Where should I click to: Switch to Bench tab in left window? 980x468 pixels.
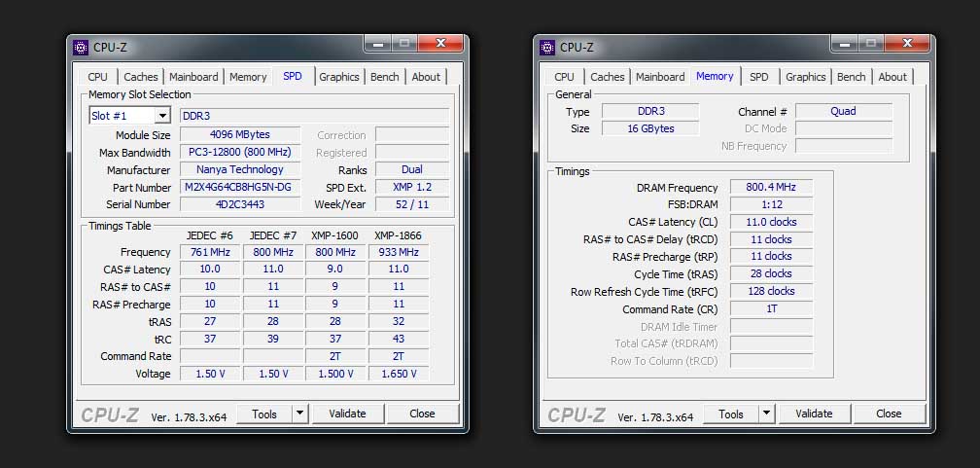[384, 77]
